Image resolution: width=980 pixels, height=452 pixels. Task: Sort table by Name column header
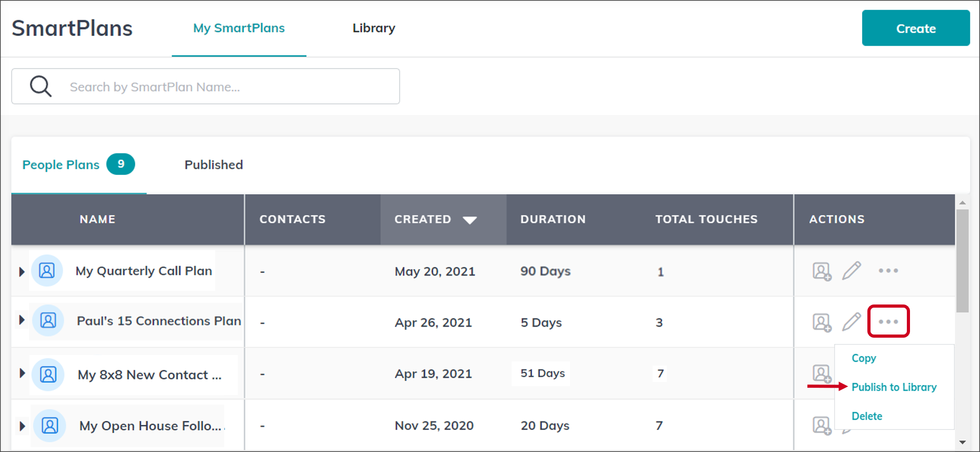point(97,219)
